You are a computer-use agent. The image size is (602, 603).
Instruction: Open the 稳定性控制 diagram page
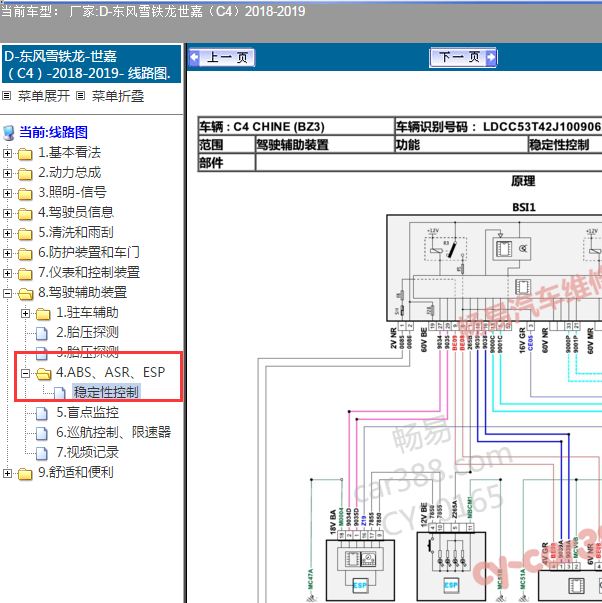pyautogui.click(x=106, y=392)
